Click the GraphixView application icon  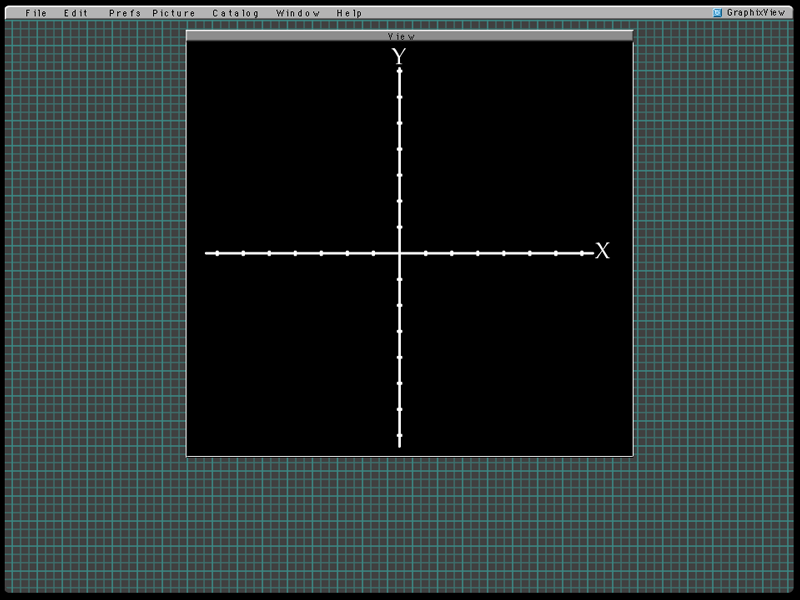(717, 13)
